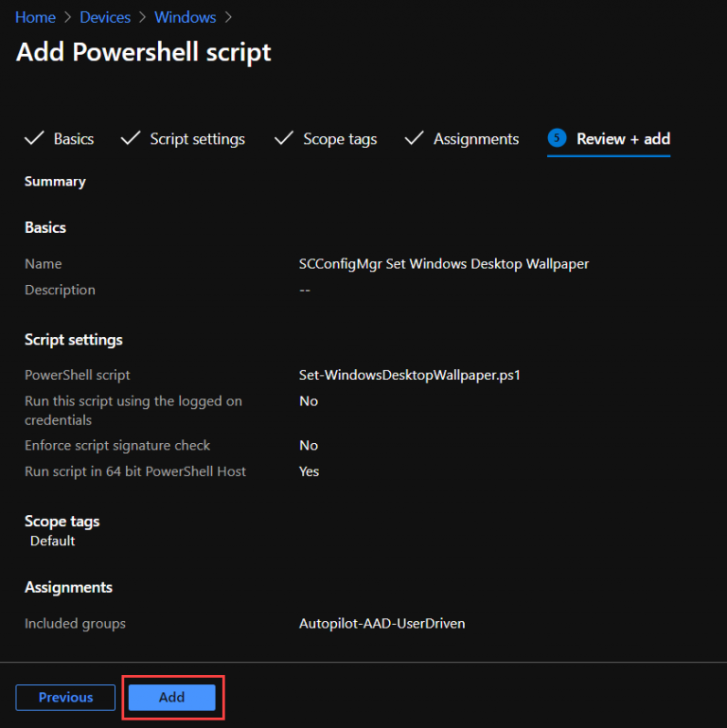Click the chevron after Home breadcrumb

coord(67,17)
